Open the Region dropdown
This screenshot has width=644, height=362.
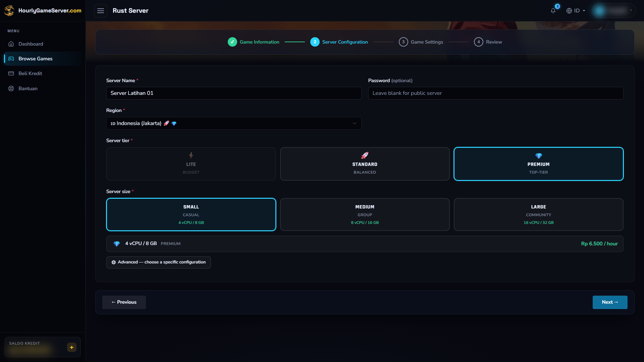(x=234, y=123)
